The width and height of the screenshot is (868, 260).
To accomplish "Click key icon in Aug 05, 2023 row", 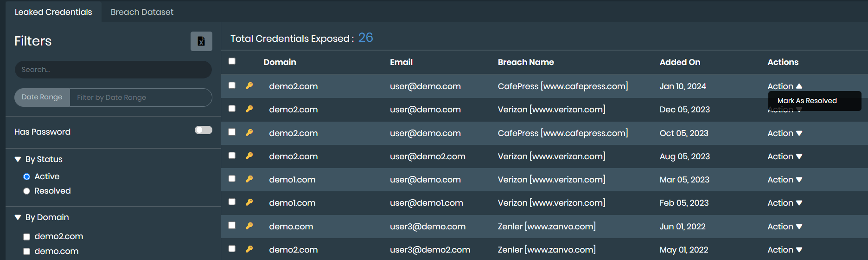I will click(249, 156).
